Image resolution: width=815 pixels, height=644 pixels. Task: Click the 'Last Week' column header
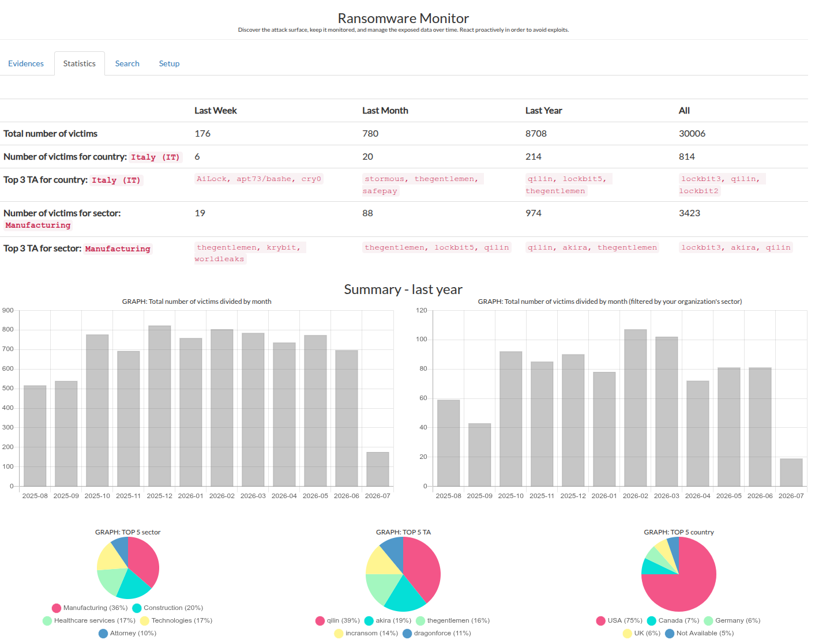coord(216,111)
